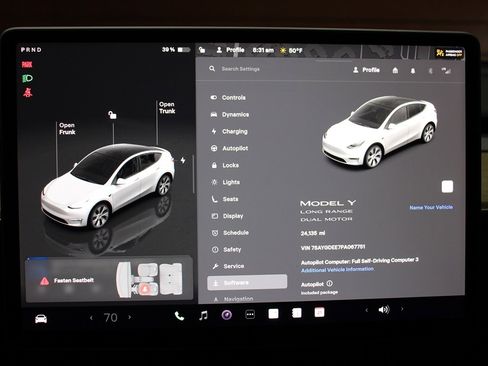Tap the seat occupancy diagram
The width and height of the screenshot is (488, 366).
pos(149,279)
